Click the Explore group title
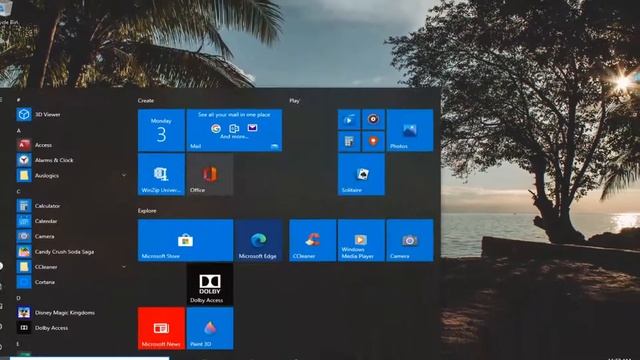Viewport: 640px width, 360px height. [x=147, y=211]
